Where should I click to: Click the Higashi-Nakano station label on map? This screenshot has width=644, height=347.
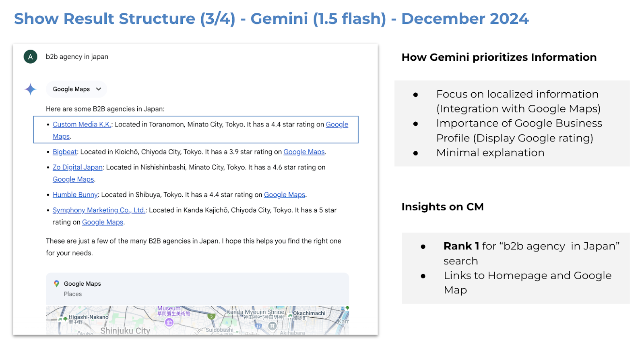tap(89, 317)
